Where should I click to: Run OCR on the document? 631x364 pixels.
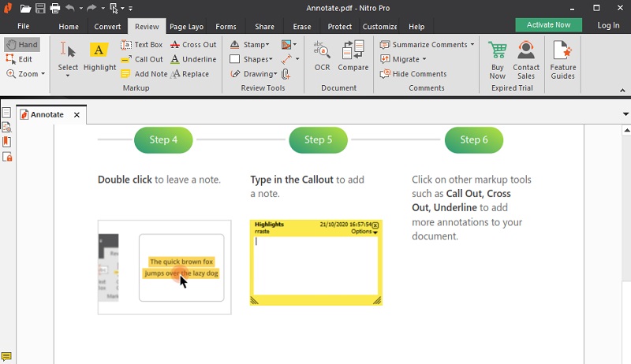(322, 56)
